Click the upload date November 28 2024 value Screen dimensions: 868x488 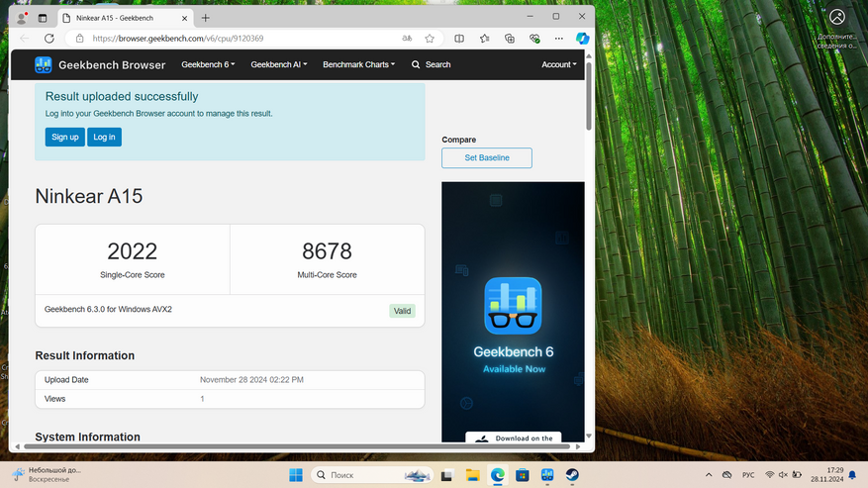(x=251, y=380)
